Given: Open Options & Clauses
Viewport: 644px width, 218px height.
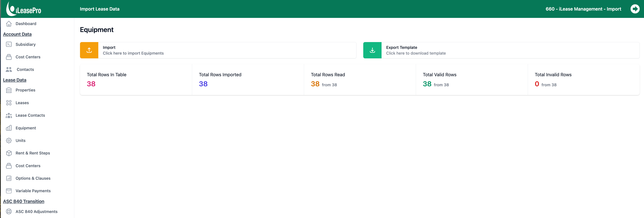Looking at the screenshot, I should (x=33, y=178).
